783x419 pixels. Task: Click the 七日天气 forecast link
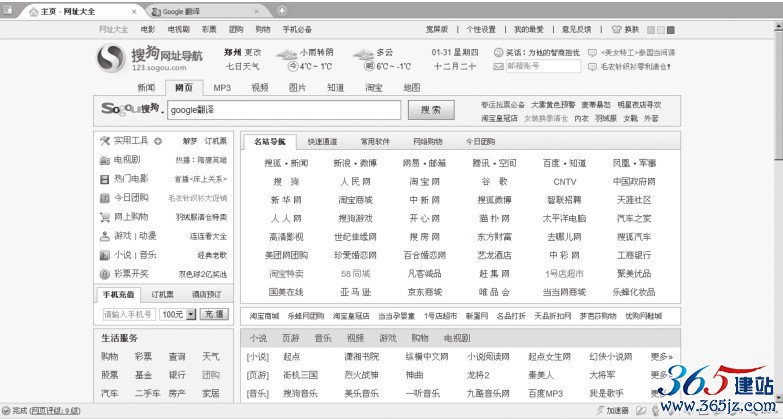click(x=242, y=66)
